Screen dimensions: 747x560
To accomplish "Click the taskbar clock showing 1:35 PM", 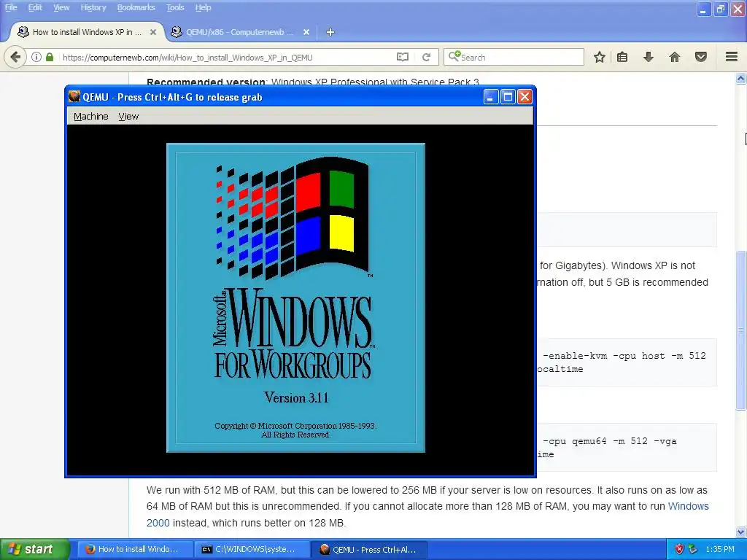I will [720, 549].
